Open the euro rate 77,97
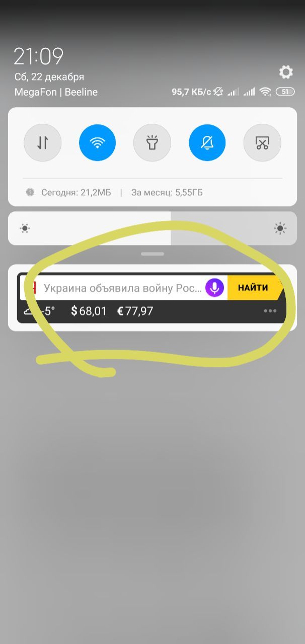Screen dimensions: 305x644 [135, 311]
